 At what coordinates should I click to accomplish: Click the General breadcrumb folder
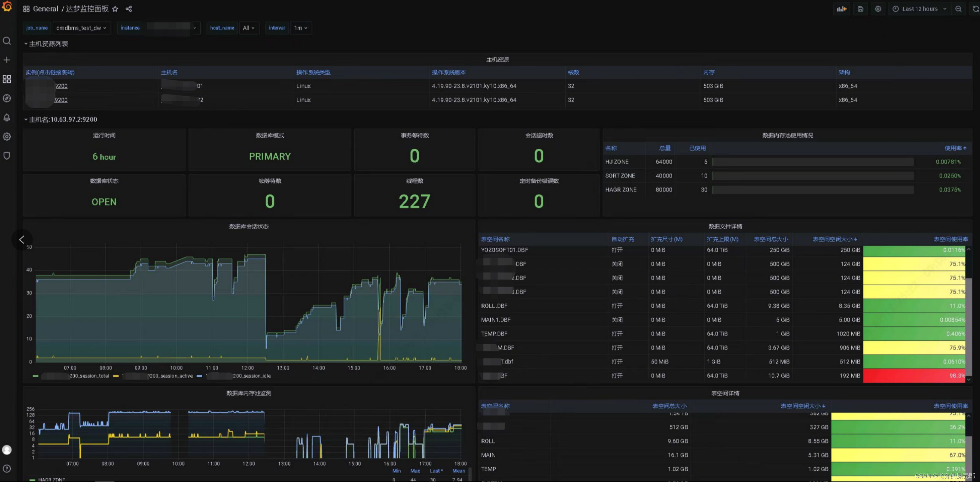pos(46,9)
